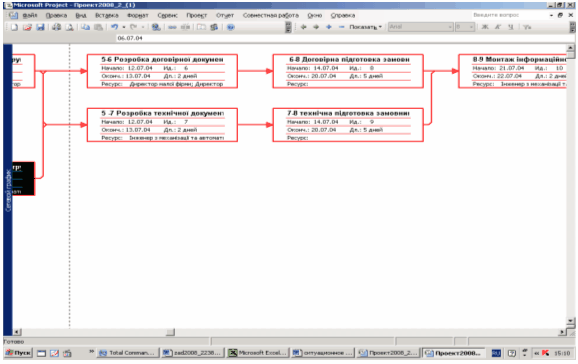Open the Сервис menu
Image resolution: width=578 pixels, height=364 pixels.
point(167,15)
